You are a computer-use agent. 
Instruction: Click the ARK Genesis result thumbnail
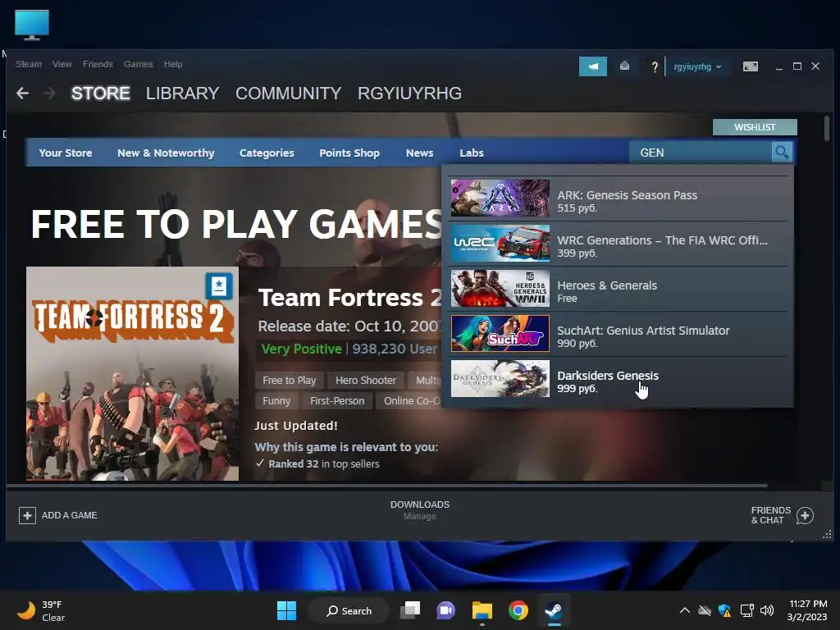point(500,199)
